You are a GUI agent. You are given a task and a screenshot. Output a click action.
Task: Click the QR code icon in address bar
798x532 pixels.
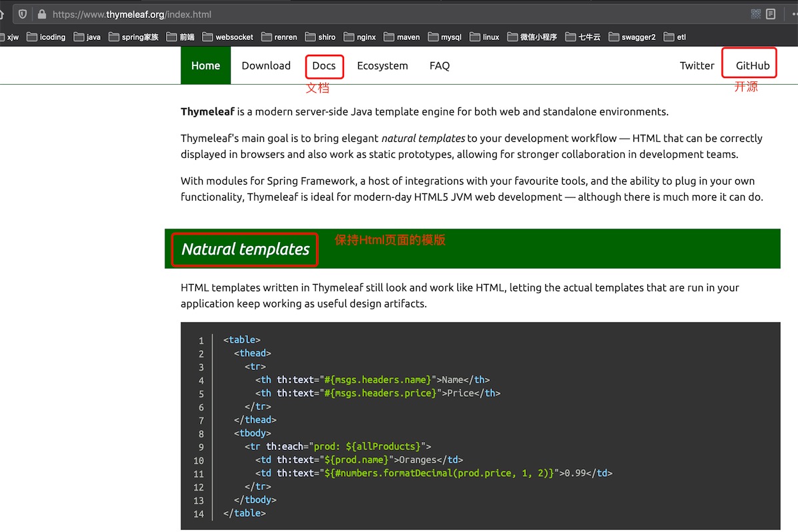pos(756,14)
